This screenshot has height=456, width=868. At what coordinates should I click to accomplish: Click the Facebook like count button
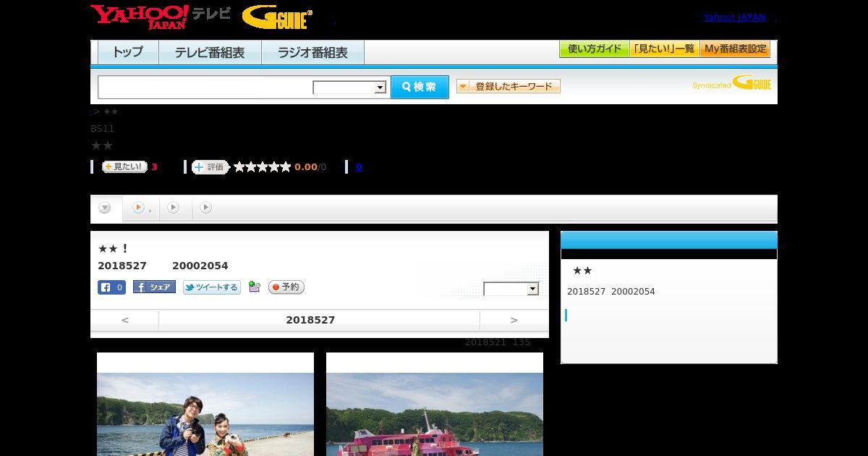click(x=112, y=287)
